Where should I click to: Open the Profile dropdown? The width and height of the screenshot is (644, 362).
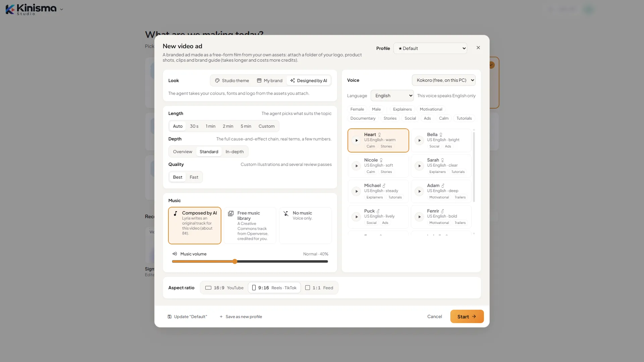(430, 48)
